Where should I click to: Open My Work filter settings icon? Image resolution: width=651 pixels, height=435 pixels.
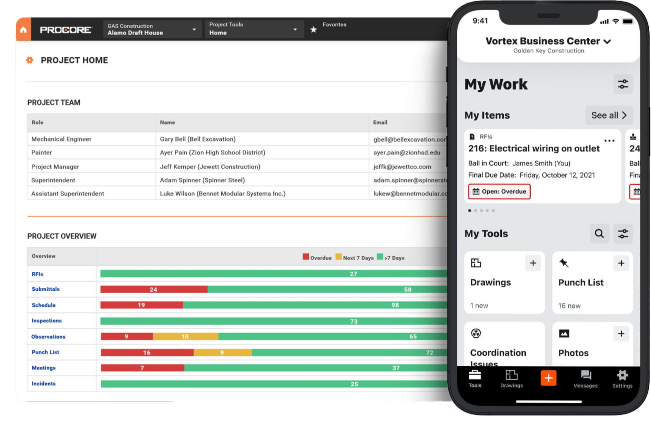pyautogui.click(x=623, y=84)
